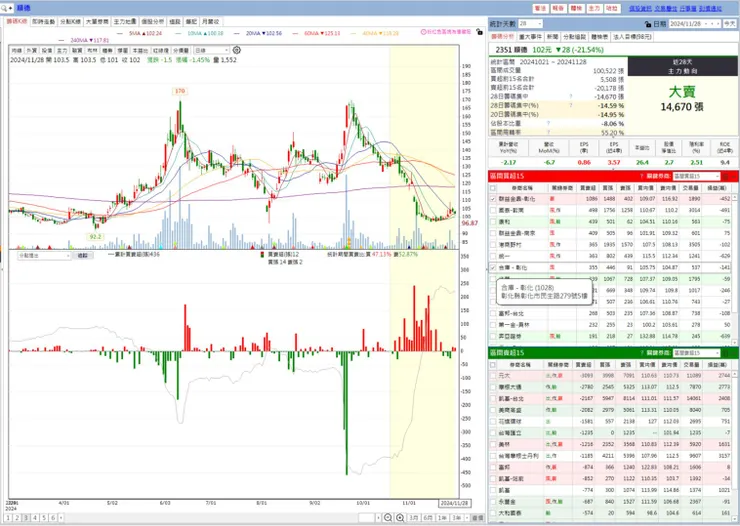The height and width of the screenshot is (526, 740).
Task: Switch to the 個股分析 tab
Action: (x=152, y=22)
